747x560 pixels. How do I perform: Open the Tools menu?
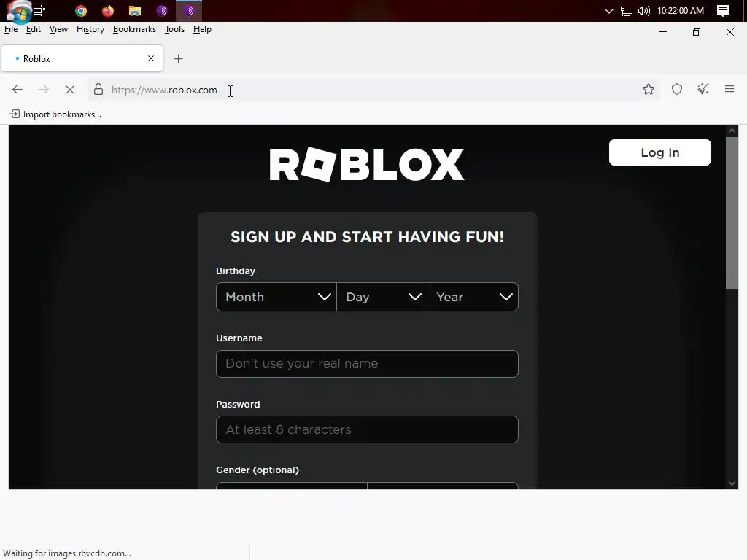click(x=174, y=29)
